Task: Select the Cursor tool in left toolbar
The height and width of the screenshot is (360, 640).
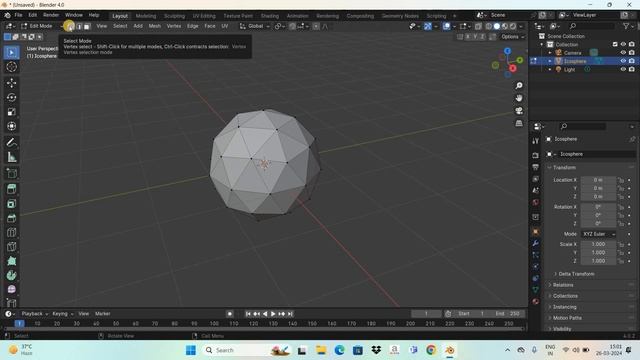Action: click(x=11, y=67)
